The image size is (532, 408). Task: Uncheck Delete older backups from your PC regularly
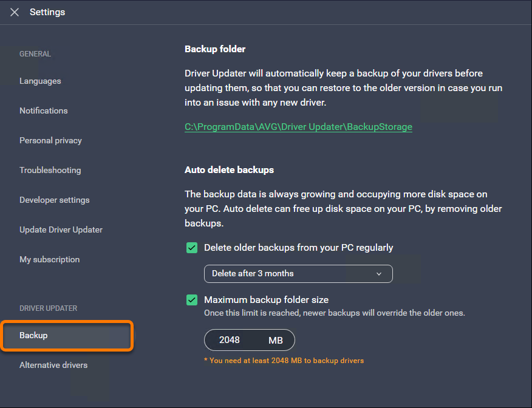tap(192, 248)
